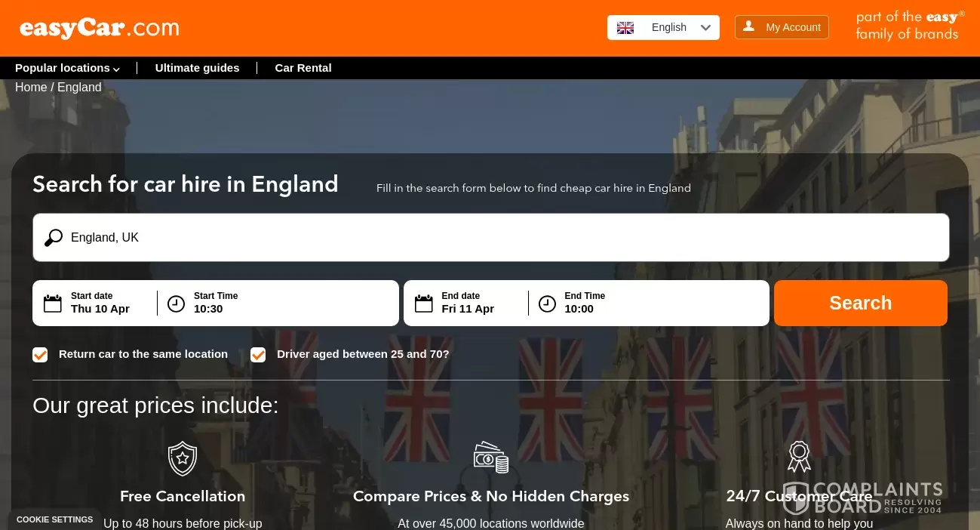Select the Car Rental menu item
The width and height of the screenshot is (980, 530).
click(303, 68)
